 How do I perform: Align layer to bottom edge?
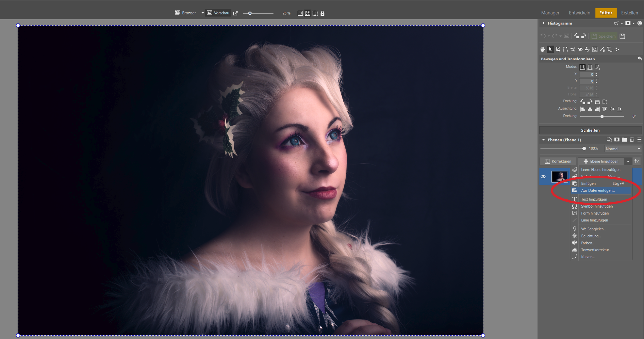[619, 109]
